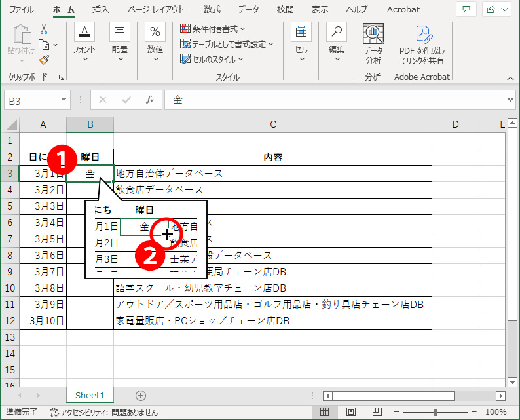Image resolution: width=520 pixels, height=420 pixels.
Task: Switch to the 表示 tab
Action: point(320,9)
